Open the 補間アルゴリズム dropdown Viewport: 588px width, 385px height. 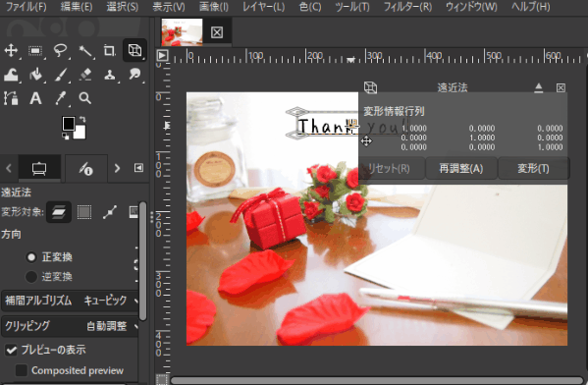70,301
